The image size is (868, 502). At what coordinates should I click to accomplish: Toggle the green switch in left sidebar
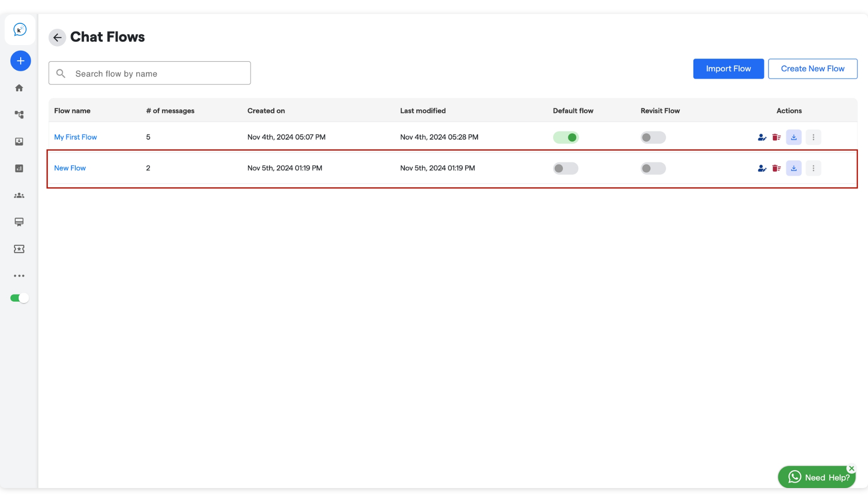coord(20,298)
